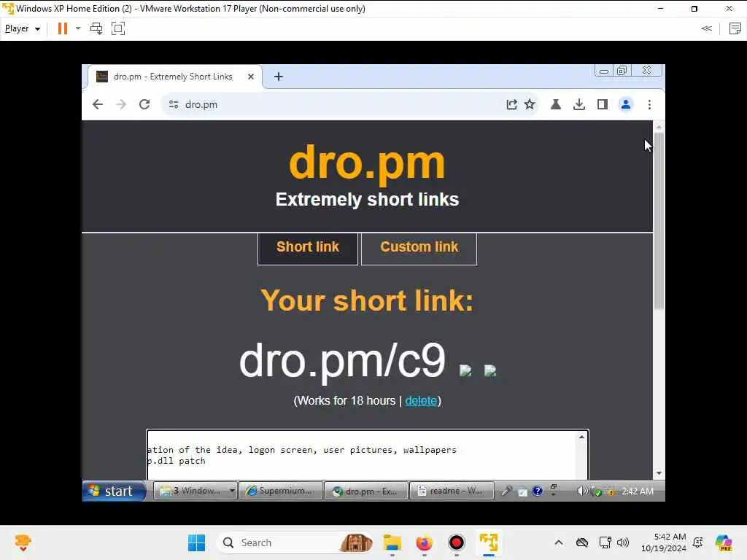Go back with the browser back arrow
This screenshot has height=560, width=747.
tap(98, 104)
